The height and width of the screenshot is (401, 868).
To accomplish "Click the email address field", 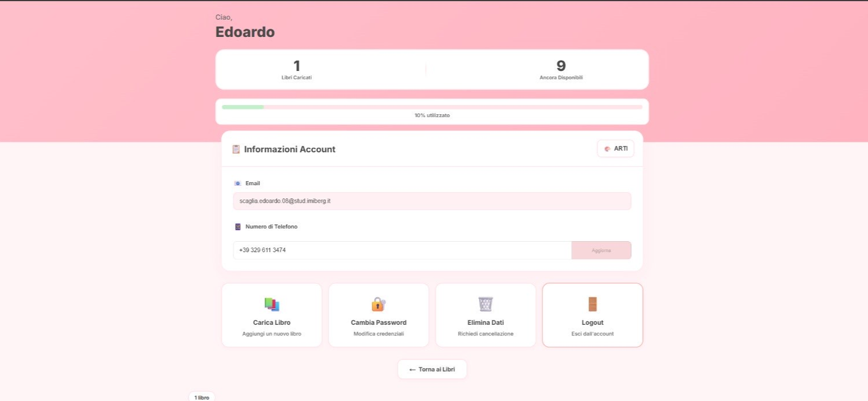I will (432, 201).
